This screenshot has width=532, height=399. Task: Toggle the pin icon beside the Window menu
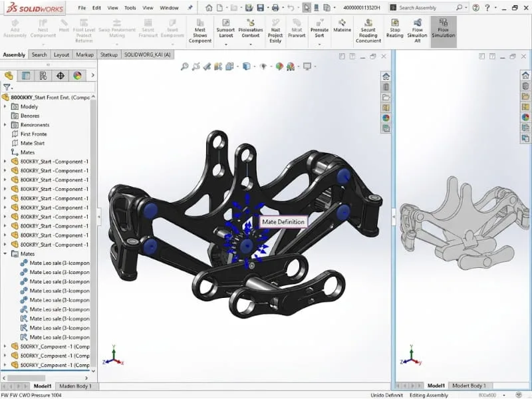tap(190, 7)
